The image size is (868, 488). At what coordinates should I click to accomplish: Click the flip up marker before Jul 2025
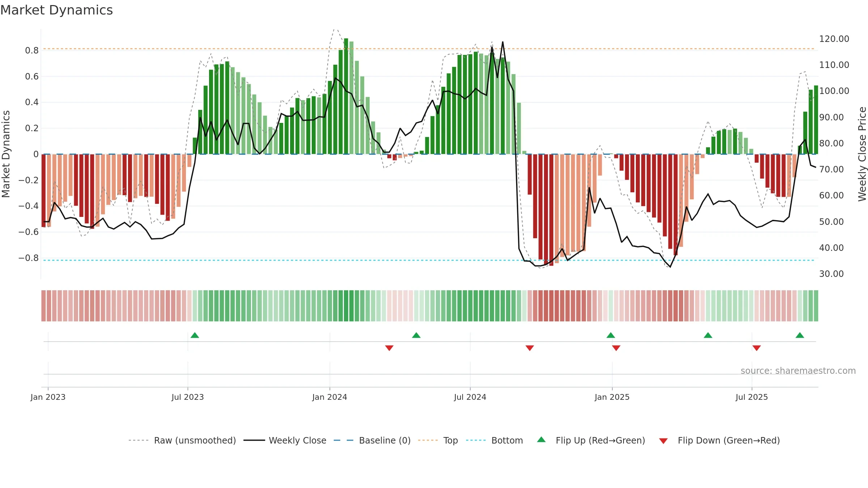(x=708, y=335)
